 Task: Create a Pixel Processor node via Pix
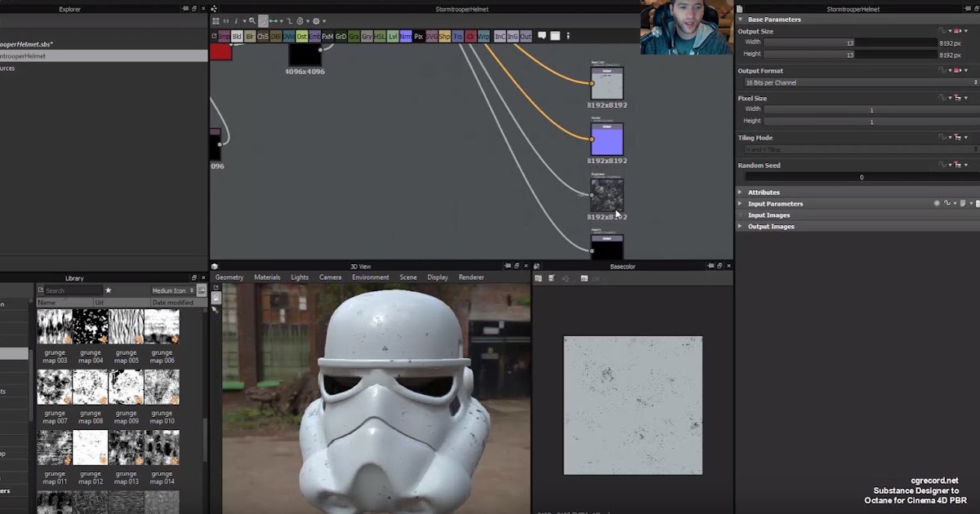tap(418, 36)
